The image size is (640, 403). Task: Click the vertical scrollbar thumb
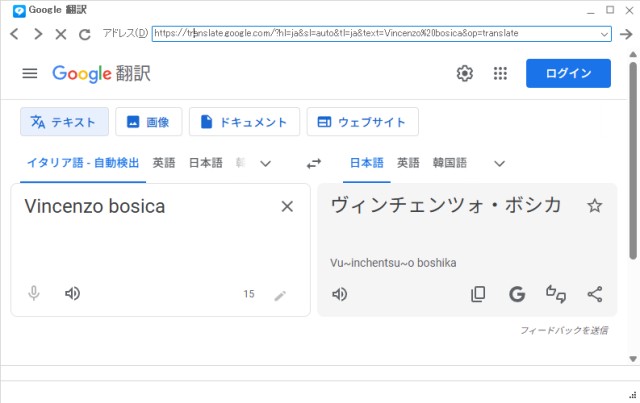click(633, 160)
